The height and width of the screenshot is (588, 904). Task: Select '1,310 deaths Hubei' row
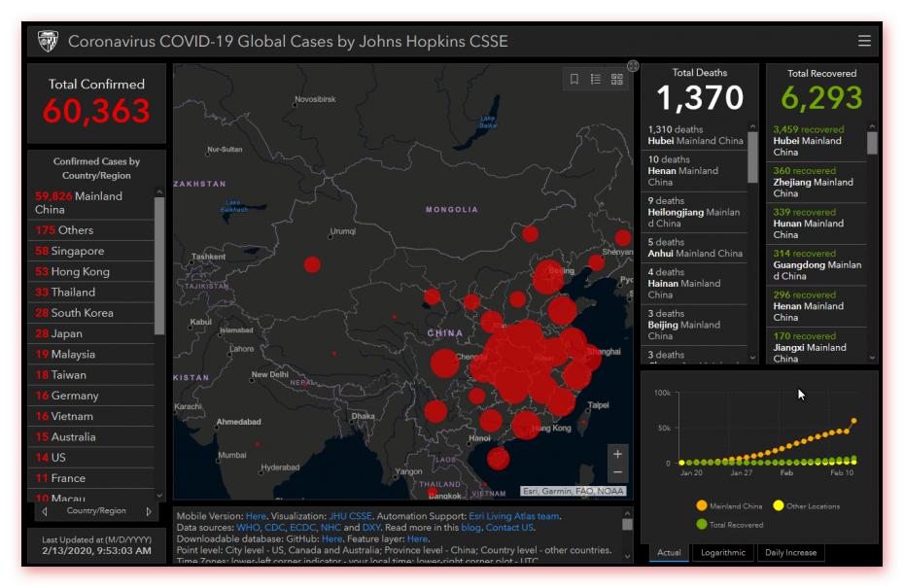(x=695, y=135)
